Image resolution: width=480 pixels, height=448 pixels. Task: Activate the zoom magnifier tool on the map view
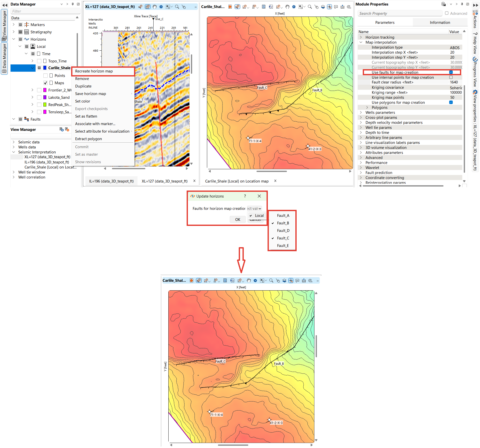pos(310,7)
